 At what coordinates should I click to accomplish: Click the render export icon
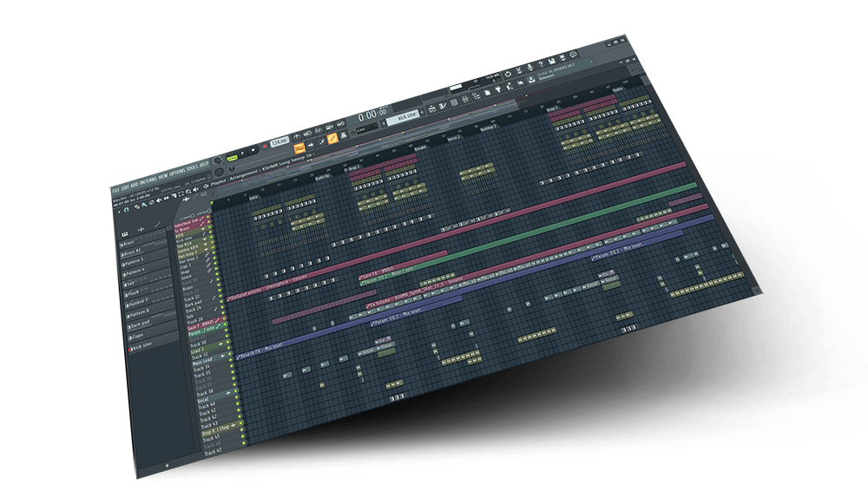563,57
